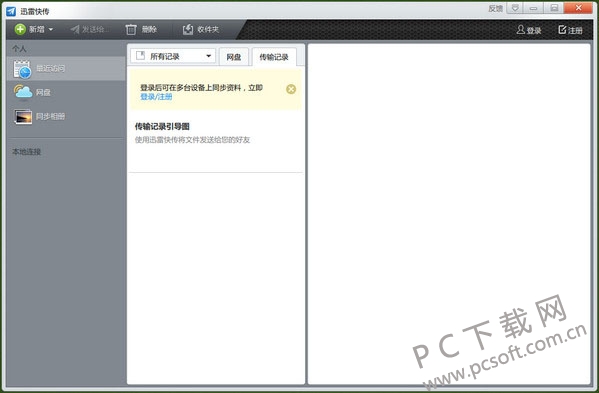Click the 登录 user icon
599x393 pixels.
pyautogui.click(x=520, y=30)
